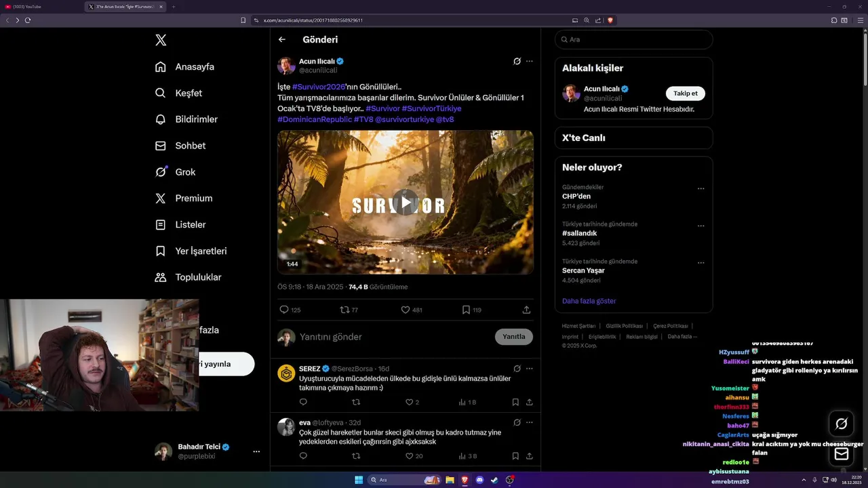
Task: Open SEREZ profile avatar
Action: point(286,373)
